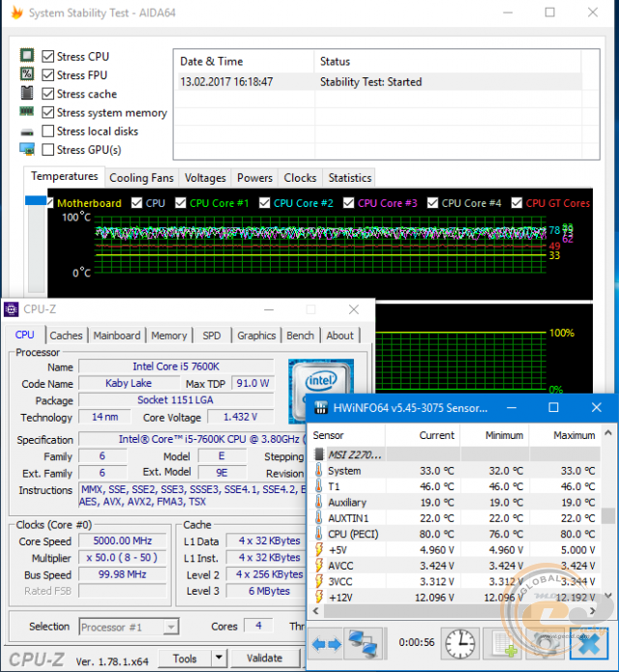Click the thermometer icon on the T1 row
This screenshot has height=672, width=619.
[x=318, y=486]
